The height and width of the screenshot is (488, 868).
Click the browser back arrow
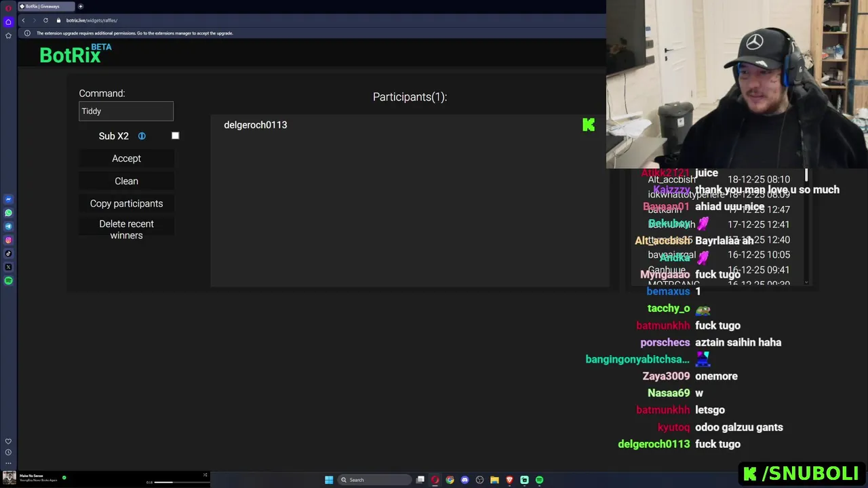pyautogui.click(x=23, y=20)
